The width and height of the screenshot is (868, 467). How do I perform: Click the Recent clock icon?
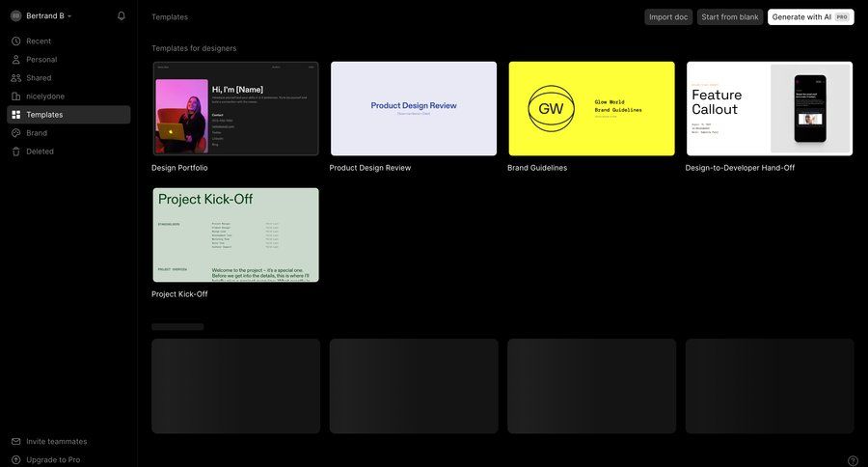click(x=16, y=41)
